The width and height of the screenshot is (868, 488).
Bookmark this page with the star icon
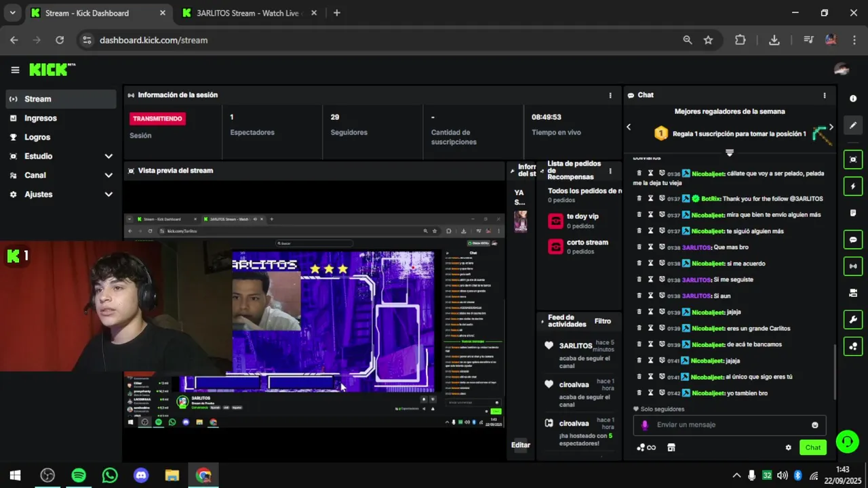708,40
